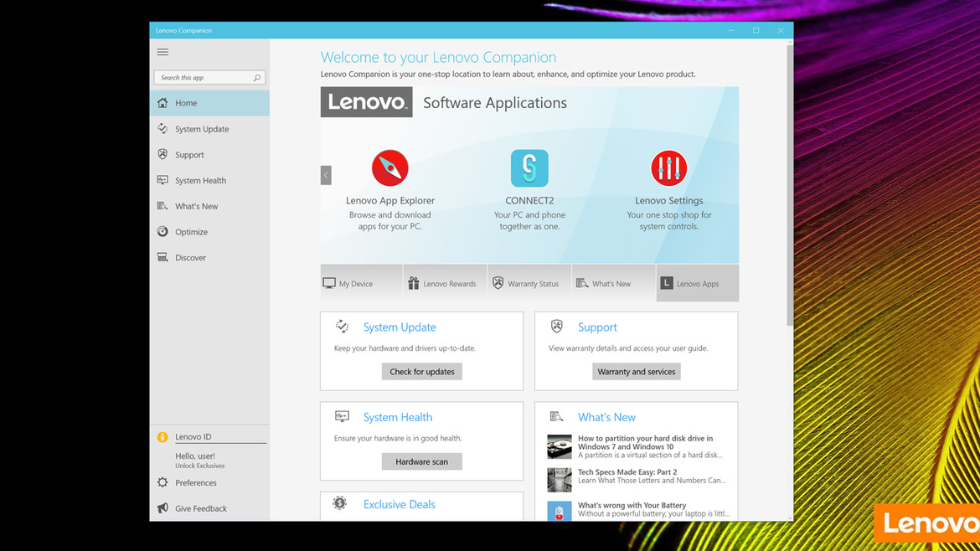Maximize the Lenovo Companion window

pyautogui.click(x=756, y=30)
